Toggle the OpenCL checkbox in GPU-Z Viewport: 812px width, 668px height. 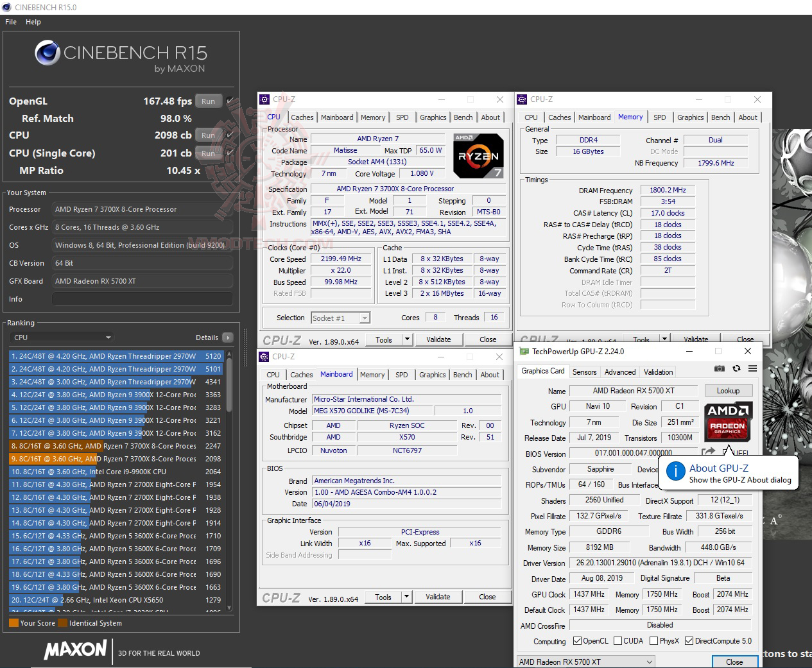coord(577,641)
